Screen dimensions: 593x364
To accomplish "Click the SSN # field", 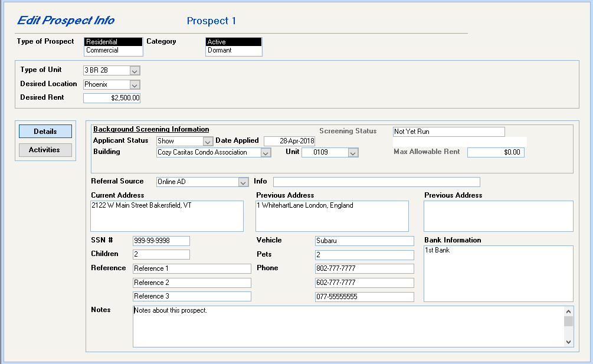I will click(x=161, y=241).
